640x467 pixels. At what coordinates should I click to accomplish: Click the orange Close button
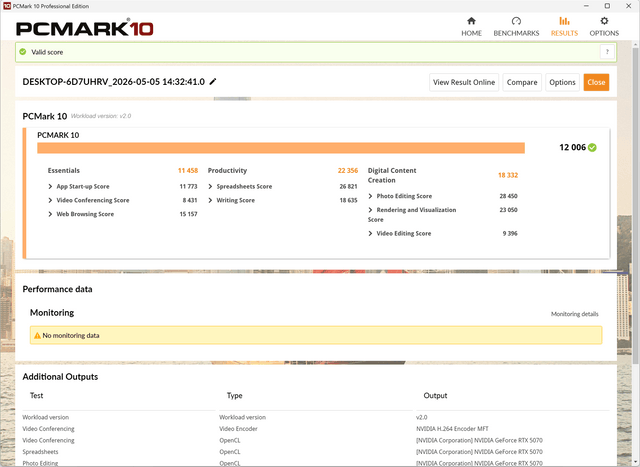point(596,82)
